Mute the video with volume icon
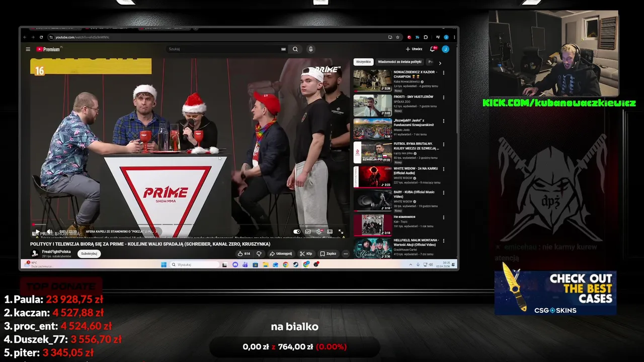Screen dimensions: 644x362 pyautogui.click(x=49, y=232)
